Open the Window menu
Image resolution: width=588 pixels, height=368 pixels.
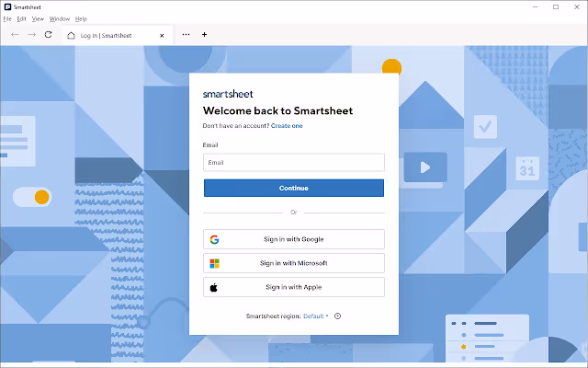click(60, 18)
